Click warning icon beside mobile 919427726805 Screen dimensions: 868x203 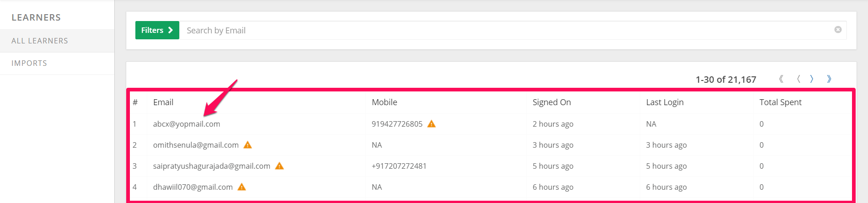[x=431, y=123]
